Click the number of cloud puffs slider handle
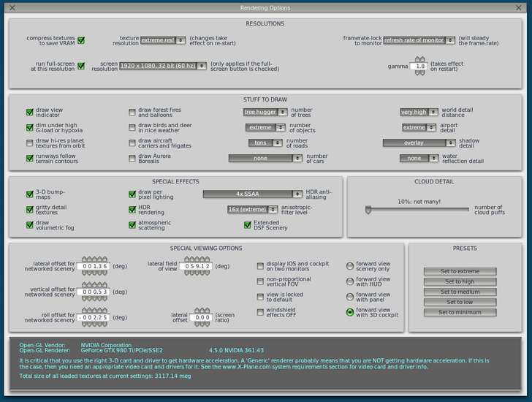 pos(368,210)
